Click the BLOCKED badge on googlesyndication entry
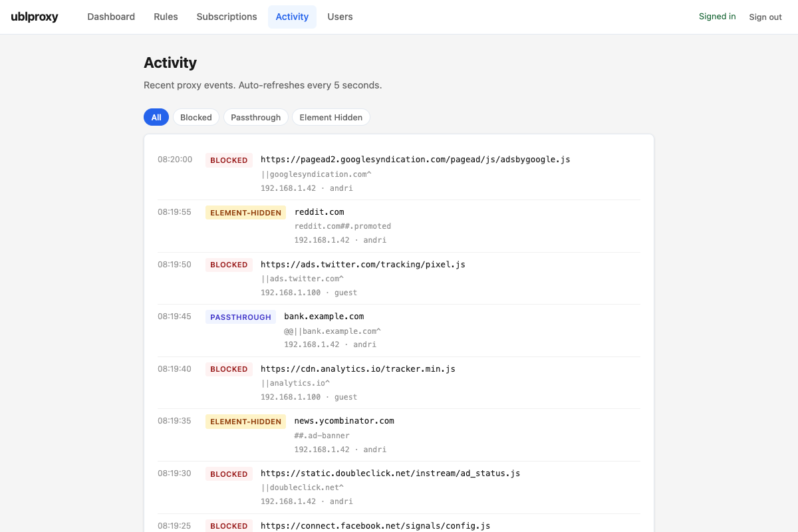Screen dimensions: 798x532 tap(229, 160)
